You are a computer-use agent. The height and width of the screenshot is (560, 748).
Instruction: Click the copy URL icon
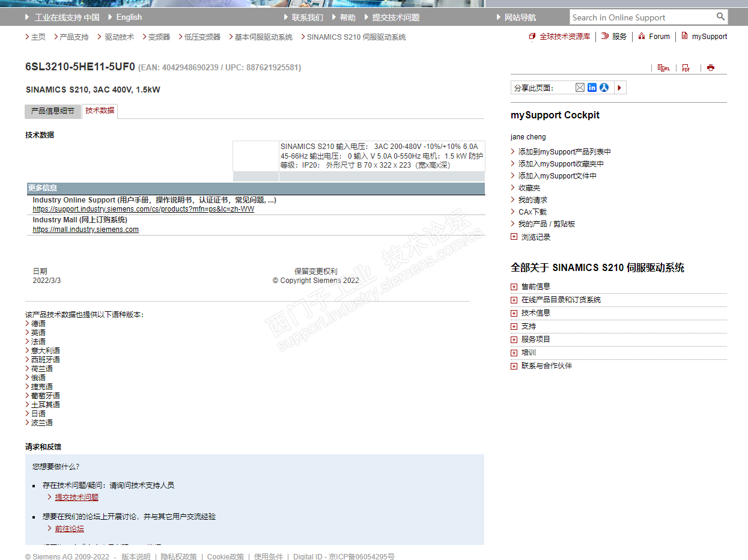click(664, 68)
